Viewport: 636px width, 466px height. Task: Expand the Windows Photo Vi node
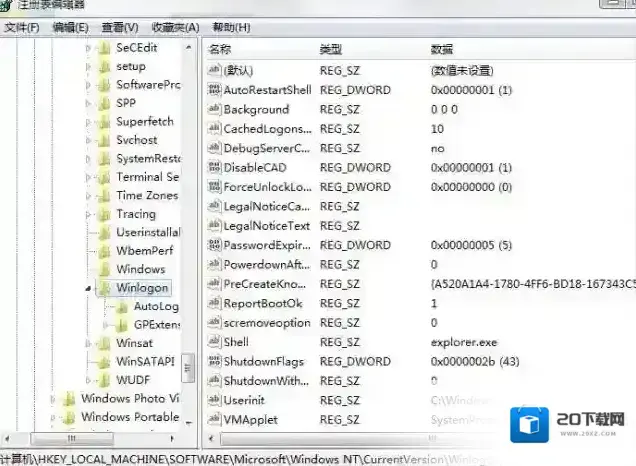click(52, 399)
